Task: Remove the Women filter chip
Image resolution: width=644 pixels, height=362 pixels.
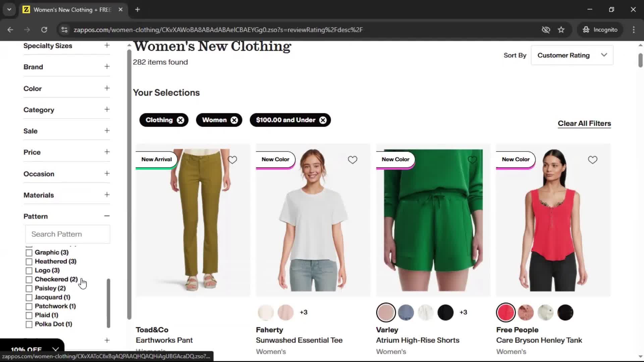Action: click(x=234, y=120)
